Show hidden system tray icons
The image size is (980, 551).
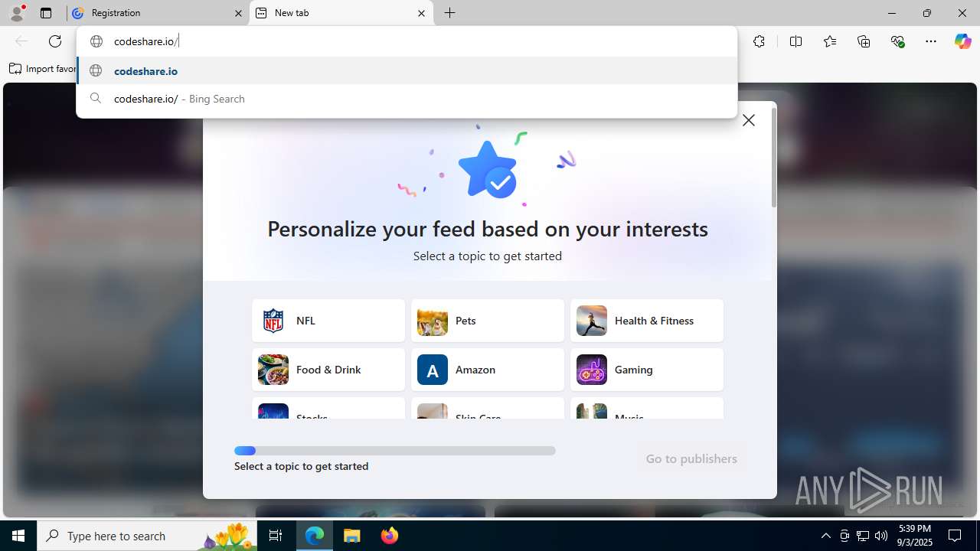click(x=825, y=536)
